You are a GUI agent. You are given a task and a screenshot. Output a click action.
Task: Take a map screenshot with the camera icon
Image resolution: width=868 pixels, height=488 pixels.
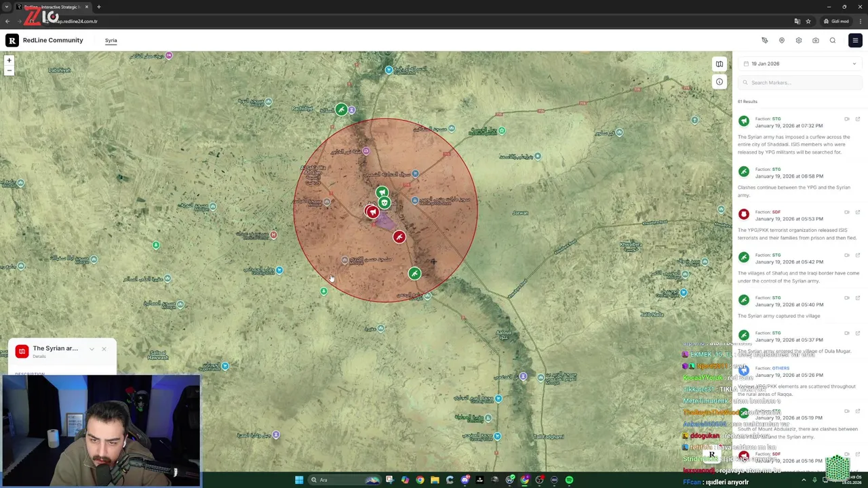click(x=815, y=40)
